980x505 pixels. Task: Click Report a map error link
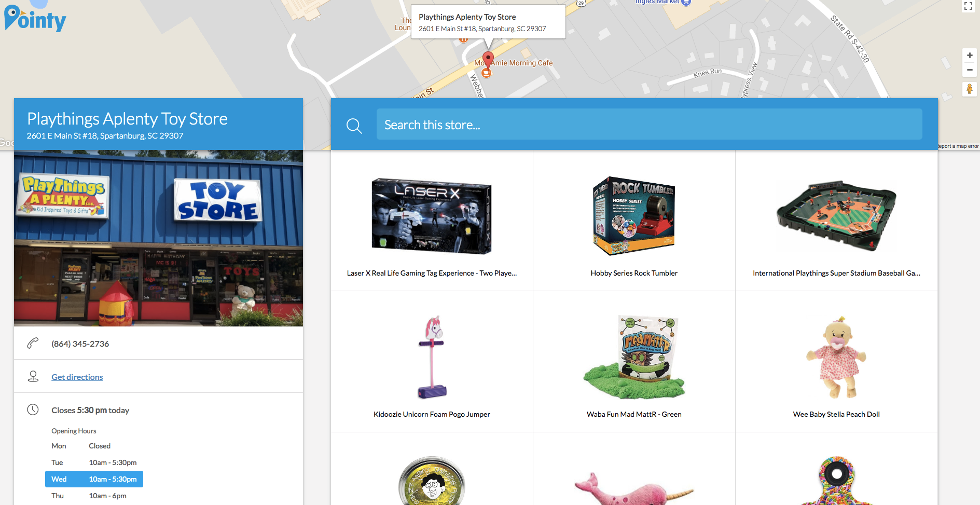[958, 146]
